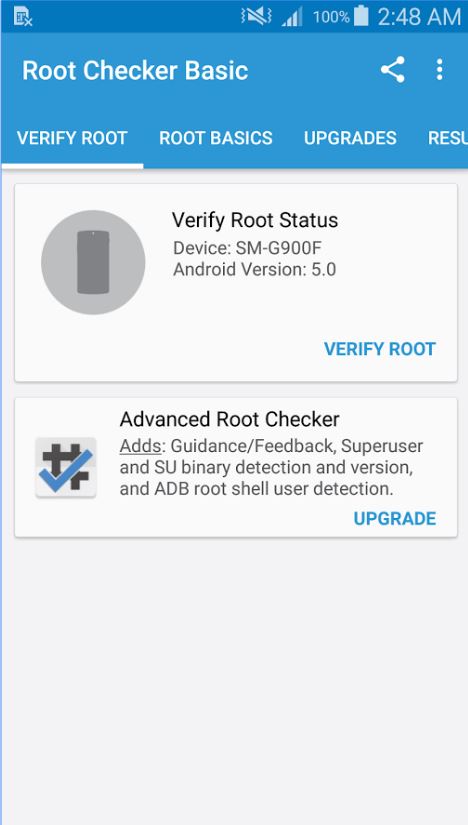Tap the muted vibrate status icon
Screen dimensions: 468x825
point(256,16)
